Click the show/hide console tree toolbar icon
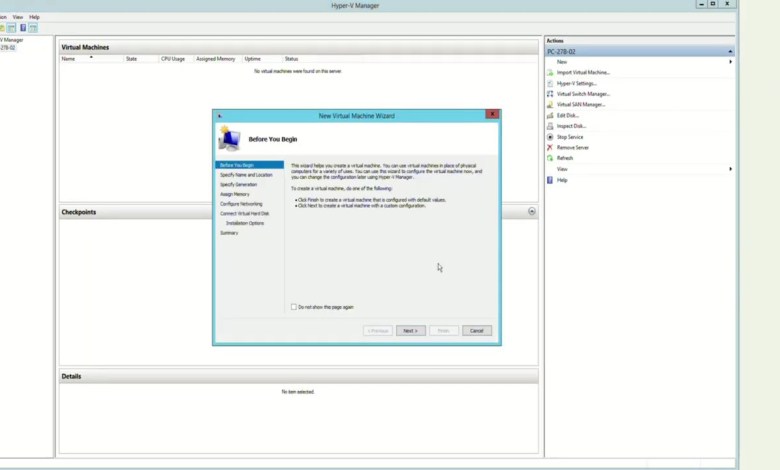Screen dimensions: 780x470 pyautogui.click(x=11, y=28)
